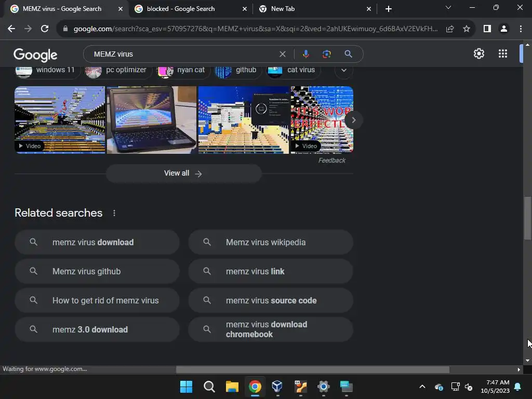Open the browser side panel
Viewport: 532px width, 399px height.
(x=487, y=29)
